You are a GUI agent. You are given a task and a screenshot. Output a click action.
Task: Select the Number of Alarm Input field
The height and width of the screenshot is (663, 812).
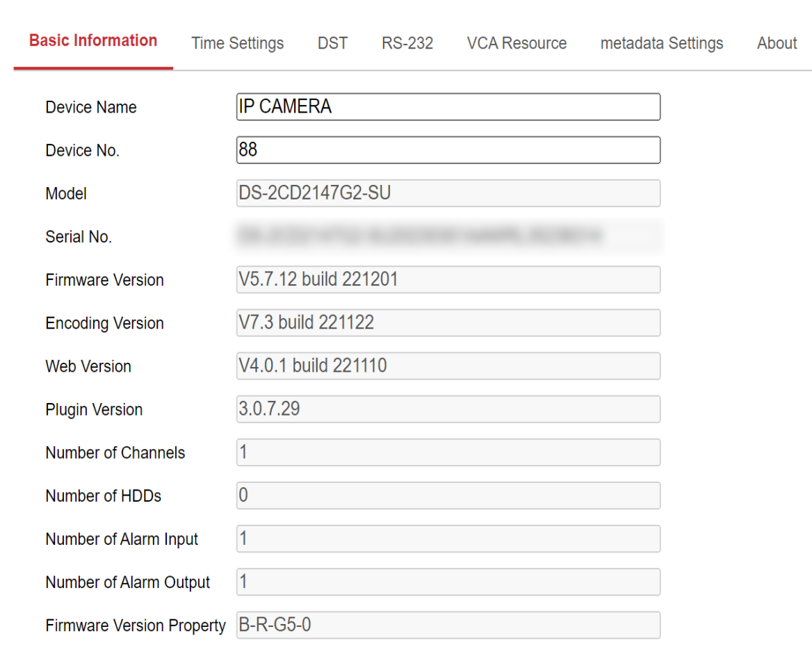448,539
